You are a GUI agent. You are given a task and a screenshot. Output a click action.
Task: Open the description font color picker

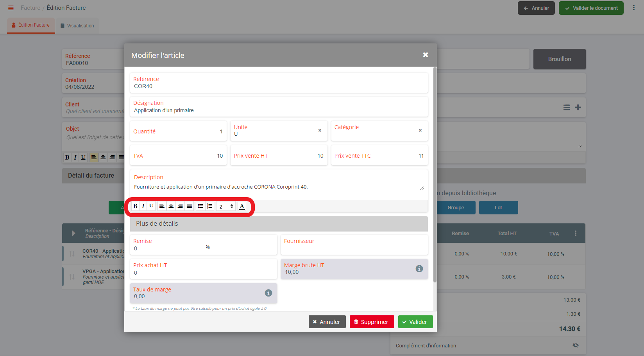click(242, 206)
